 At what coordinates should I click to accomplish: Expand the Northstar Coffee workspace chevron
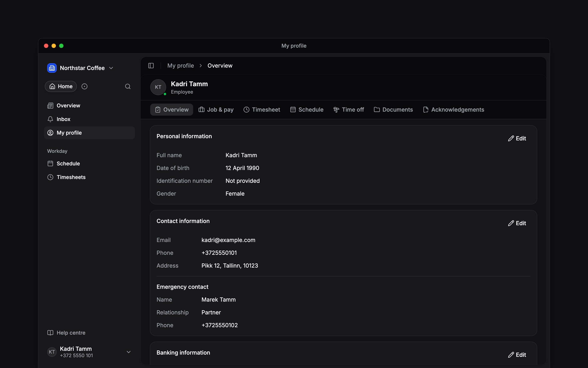[111, 68]
